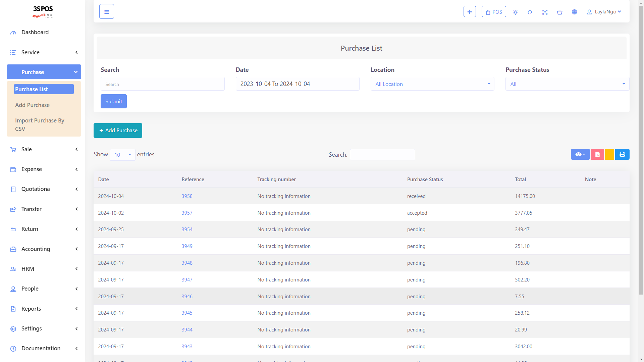Click the refresh/reload icon in the header

[530, 12]
